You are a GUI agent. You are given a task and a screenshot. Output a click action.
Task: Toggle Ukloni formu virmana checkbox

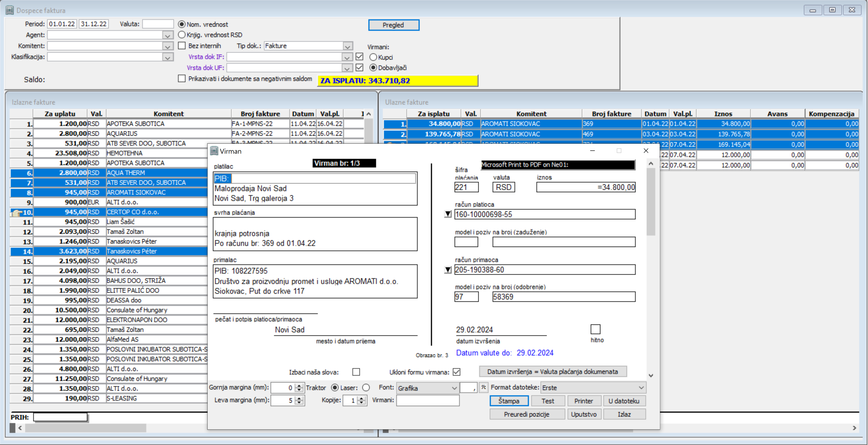456,372
